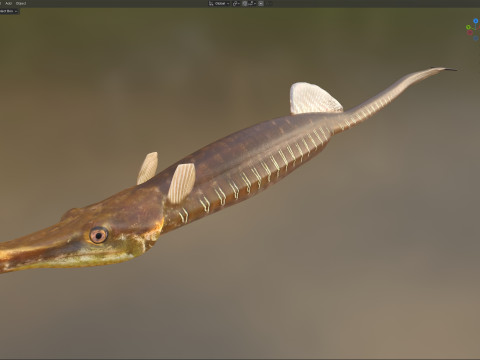Open the Select Box tool dropdown
Viewport: 480px width, 360px height.
[x=9, y=11]
